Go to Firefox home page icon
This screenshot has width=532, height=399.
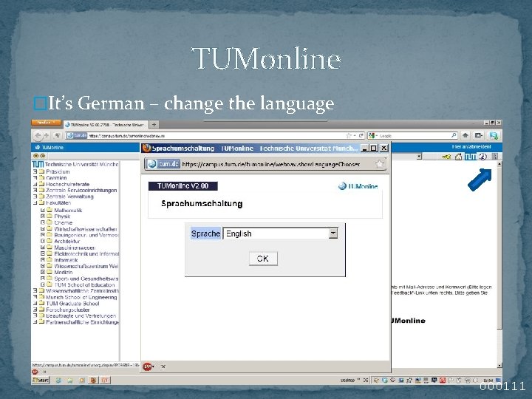(x=465, y=136)
